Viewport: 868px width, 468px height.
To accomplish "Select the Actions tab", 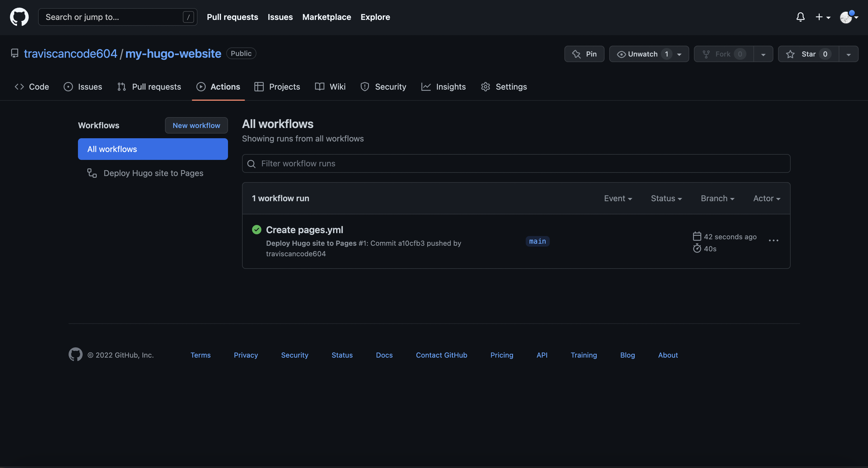I will [218, 86].
